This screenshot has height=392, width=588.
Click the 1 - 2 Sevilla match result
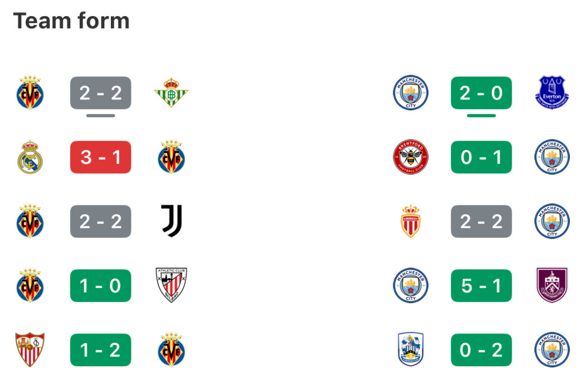click(100, 350)
